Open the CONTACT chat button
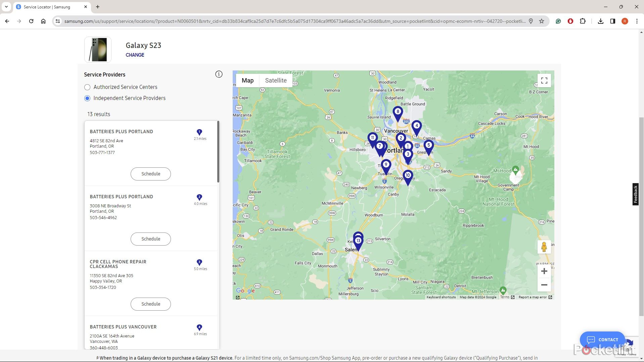 tap(602, 340)
